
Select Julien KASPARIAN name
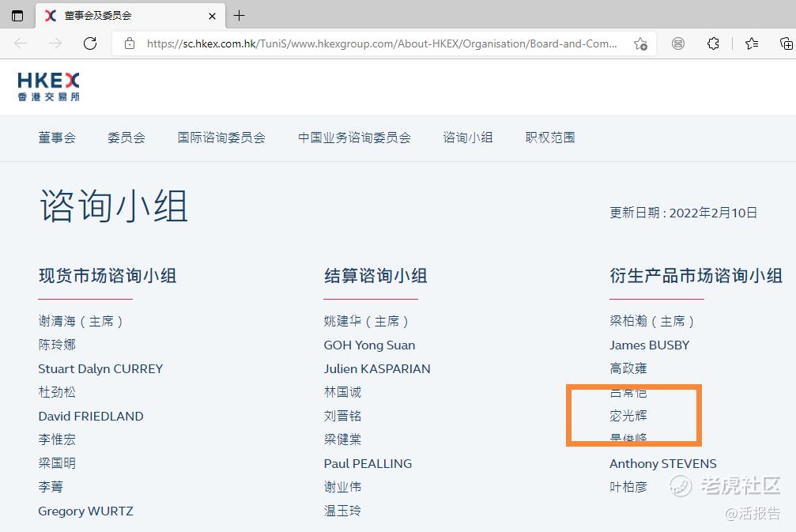[x=377, y=368]
